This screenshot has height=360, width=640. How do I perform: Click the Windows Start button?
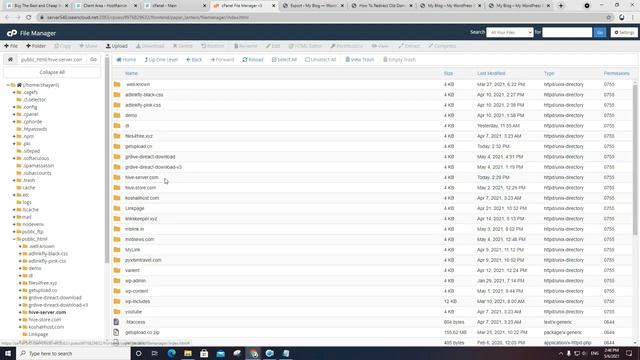tap(8, 353)
